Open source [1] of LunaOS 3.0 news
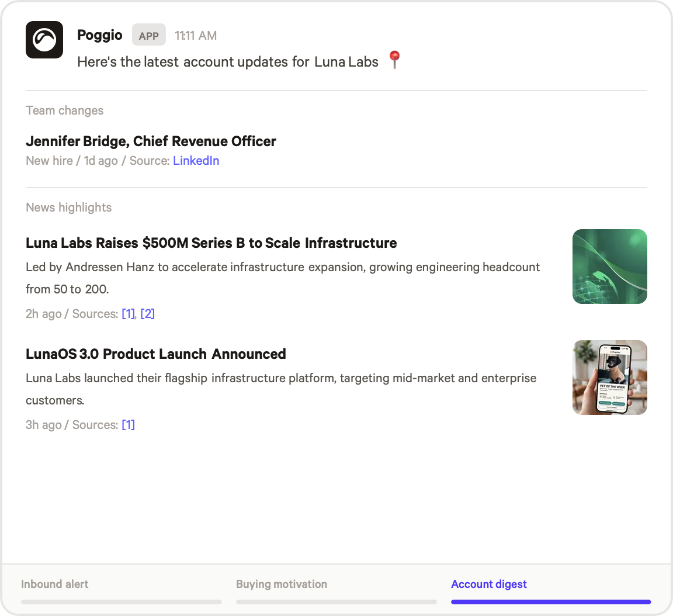 pos(128,425)
